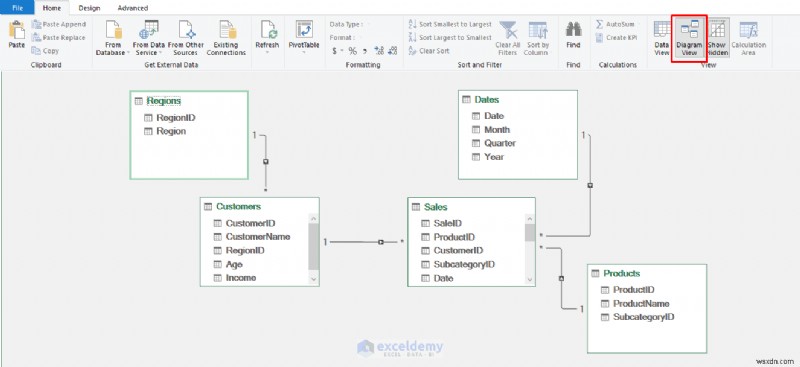Decrease decimal places
The image size is (800, 367).
click(x=392, y=51)
